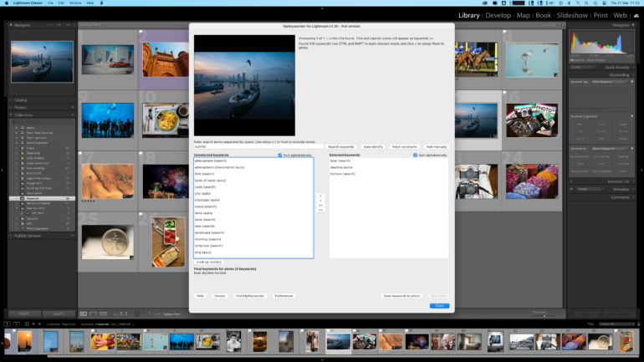Select 'bird (search)' keyword
This screenshot has height=362, width=644.
(x=205, y=174)
